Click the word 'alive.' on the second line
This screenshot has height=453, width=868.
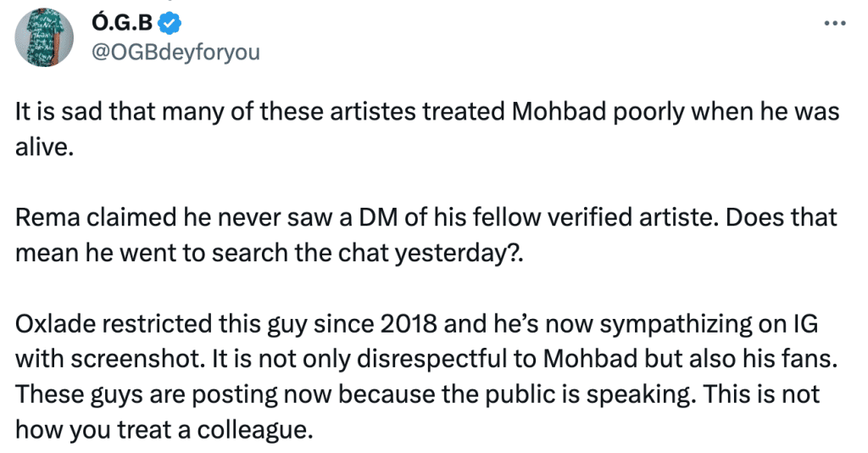click(44, 148)
